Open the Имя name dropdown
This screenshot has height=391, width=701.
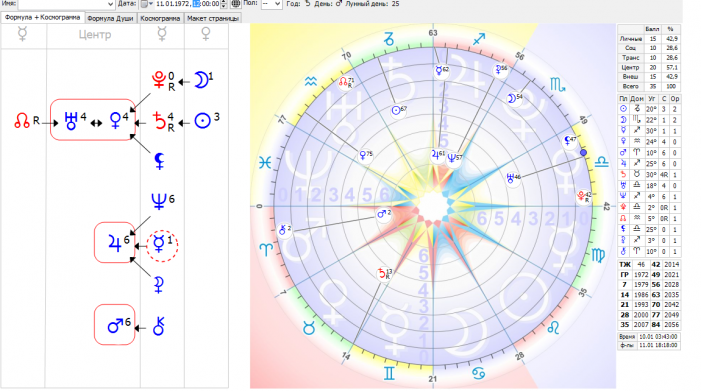66,4
